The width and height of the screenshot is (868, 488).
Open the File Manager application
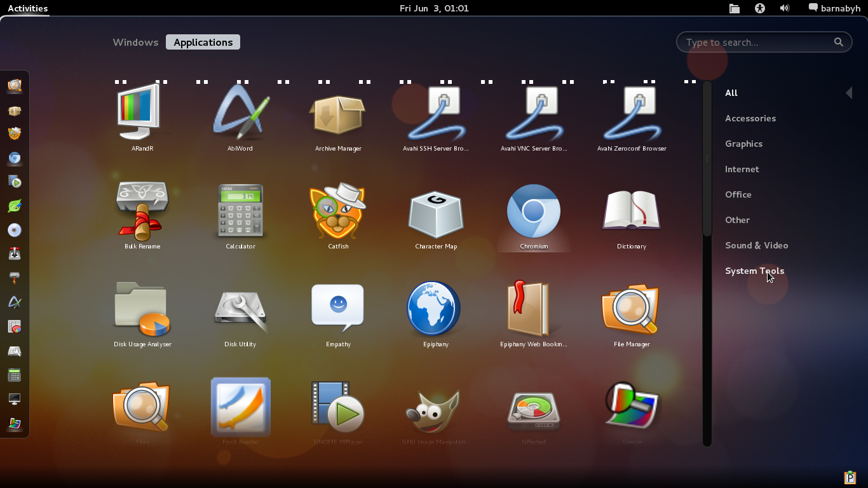[x=632, y=309]
